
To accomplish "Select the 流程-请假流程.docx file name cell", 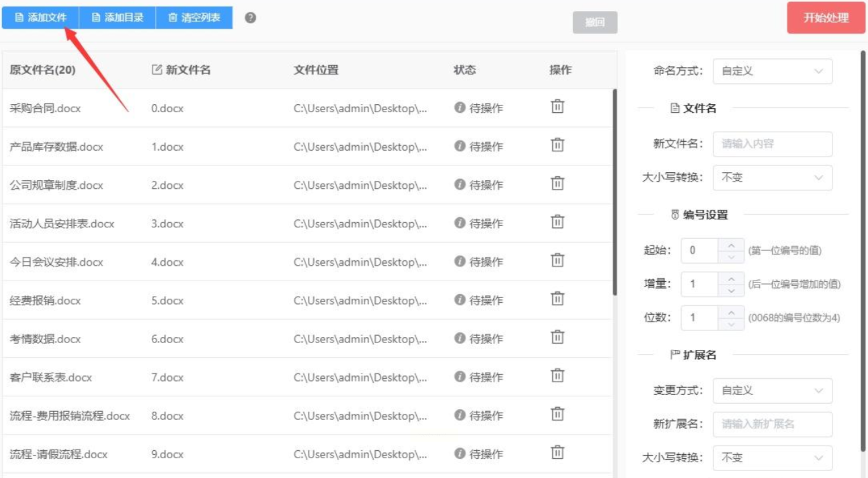I will [x=59, y=454].
